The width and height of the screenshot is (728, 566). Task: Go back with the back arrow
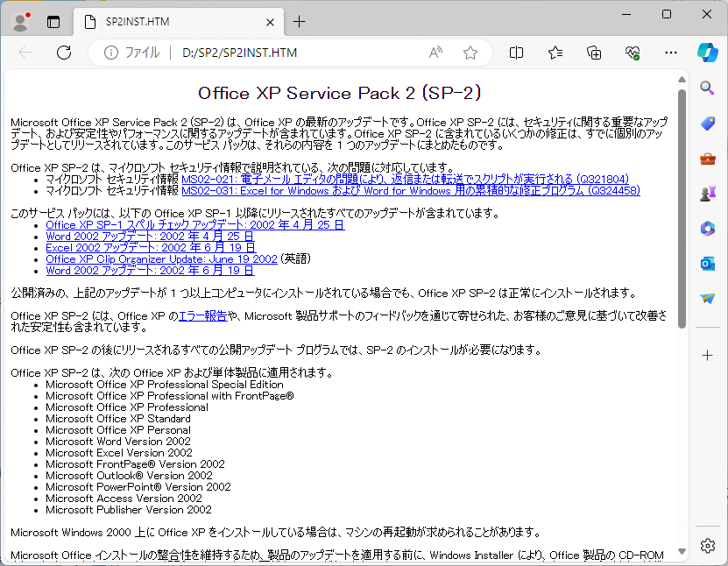[25, 53]
